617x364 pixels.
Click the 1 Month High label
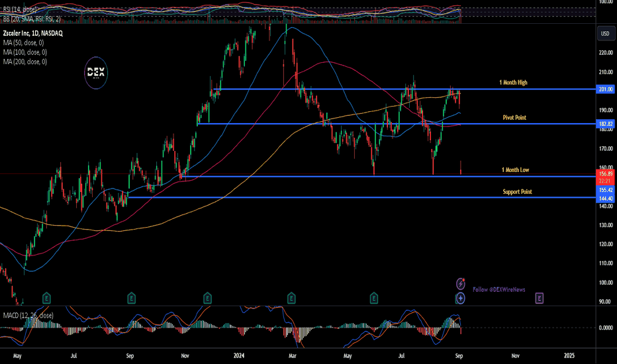tap(514, 83)
